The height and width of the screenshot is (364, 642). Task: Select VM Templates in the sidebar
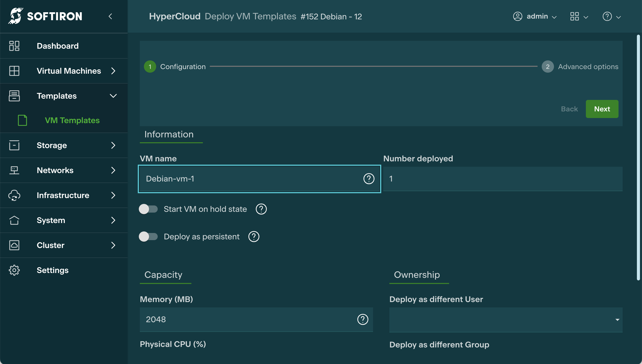click(x=72, y=120)
